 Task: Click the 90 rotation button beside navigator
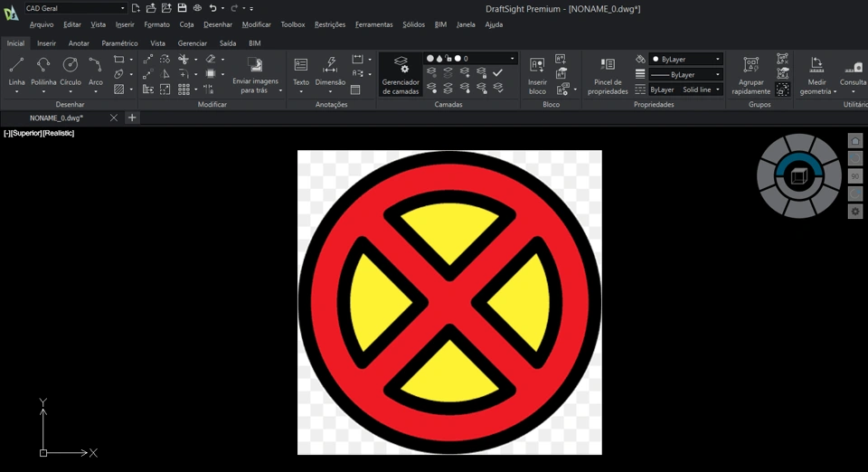(854, 176)
